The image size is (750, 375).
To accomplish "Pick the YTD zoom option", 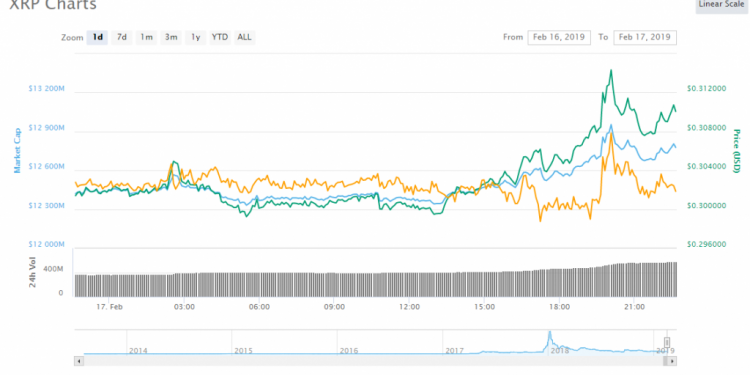I will click(x=220, y=37).
